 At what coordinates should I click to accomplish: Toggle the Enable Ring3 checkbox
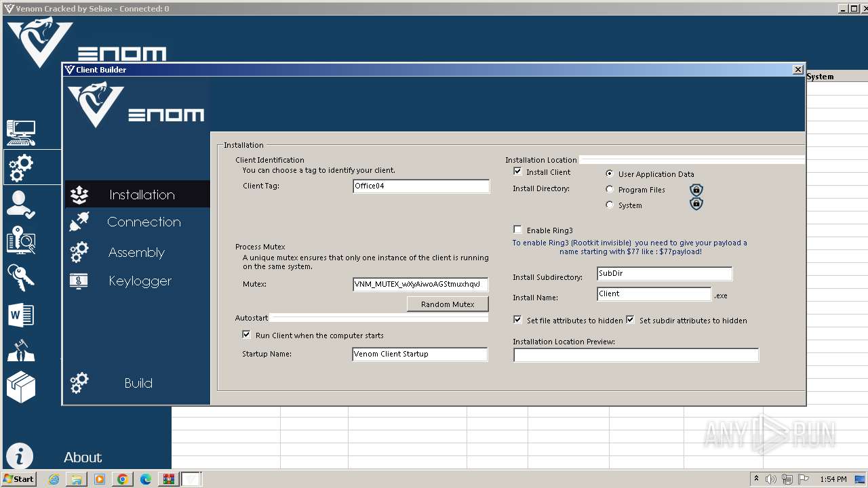click(x=517, y=230)
